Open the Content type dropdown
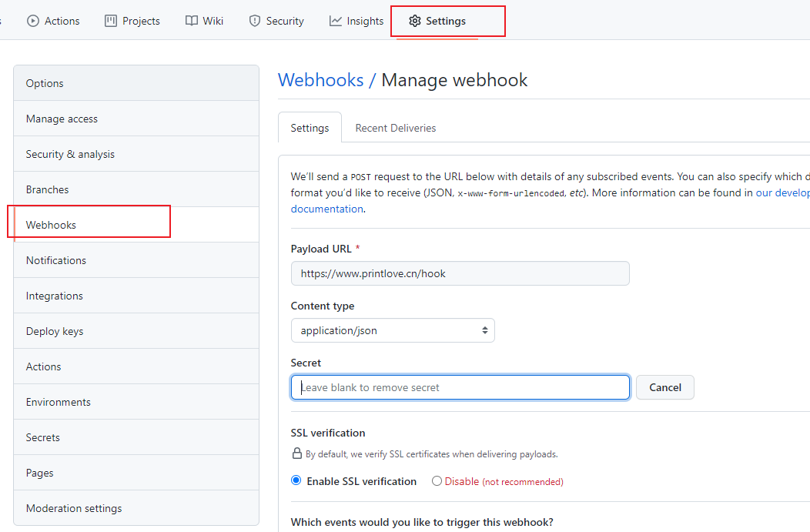This screenshot has height=532, width=810. pos(393,330)
